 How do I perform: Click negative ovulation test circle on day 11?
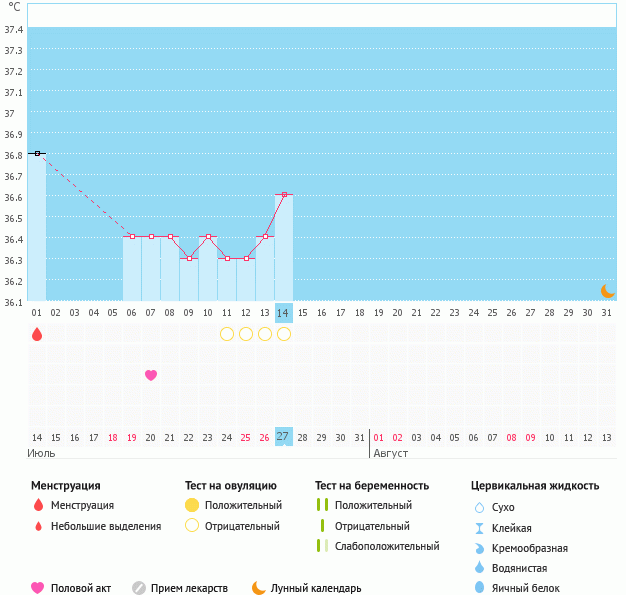(x=227, y=334)
